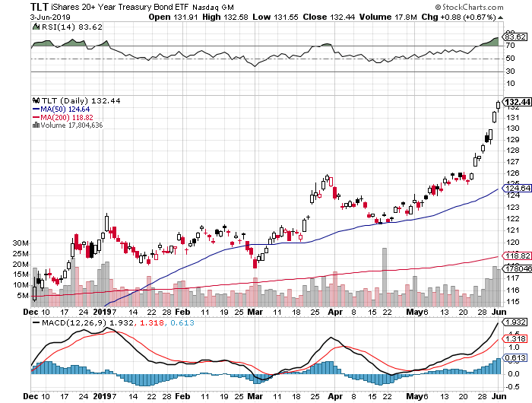The width and height of the screenshot is (532, 403).
Task: Click the Open 131.91 value
Action: (x=173, y=17)
